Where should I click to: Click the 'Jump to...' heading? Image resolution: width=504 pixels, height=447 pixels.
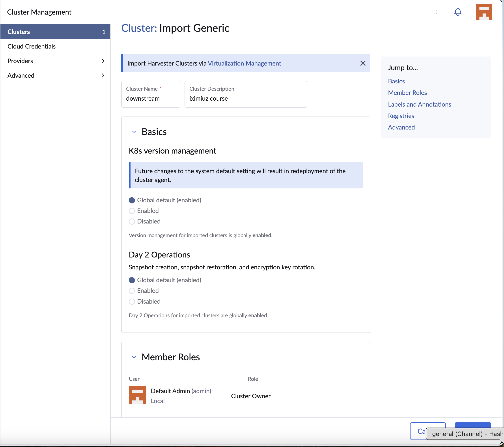click(x=403, y=68)
